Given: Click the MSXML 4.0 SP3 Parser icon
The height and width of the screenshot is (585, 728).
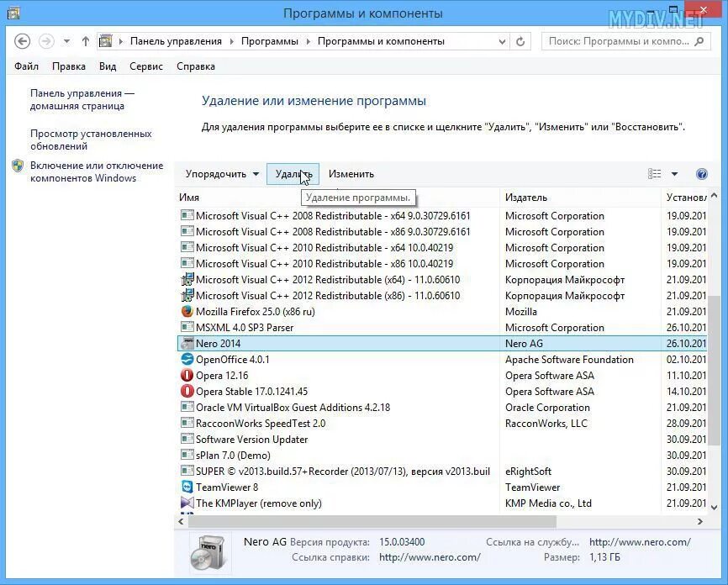Looking at the screenshot, I should pyautogui.click(x=187, y=327).
